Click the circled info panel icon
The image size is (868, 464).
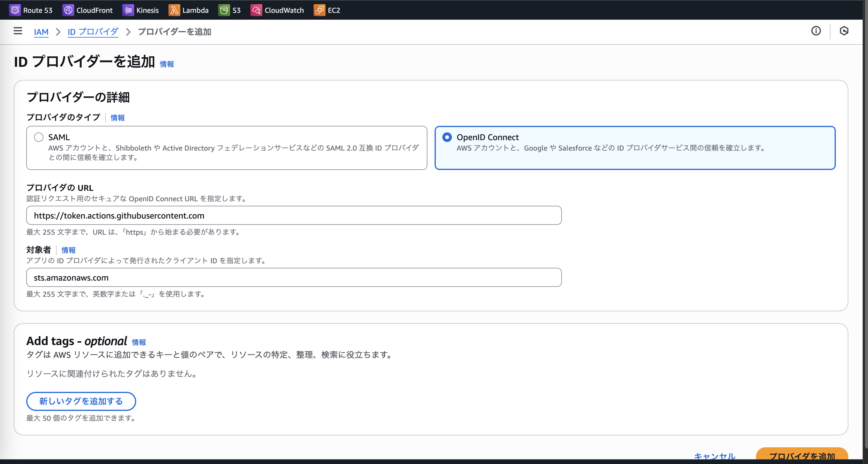click(x=816, y=31)
